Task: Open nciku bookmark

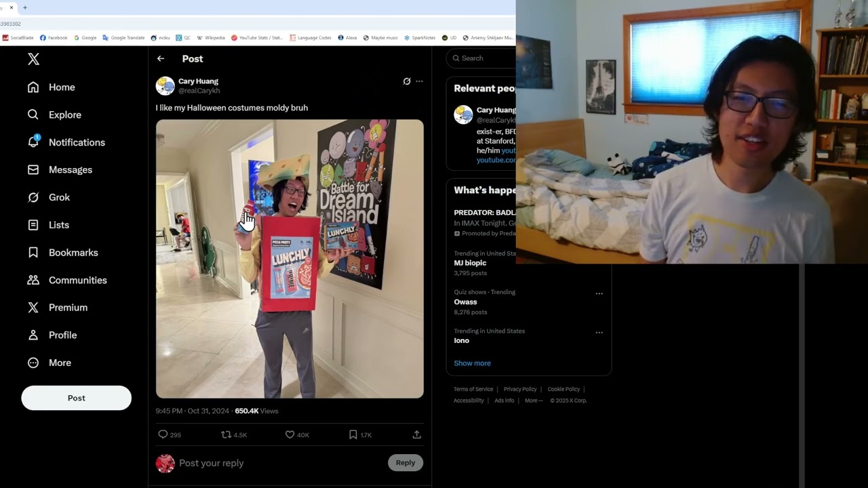Action: (160, 38)
